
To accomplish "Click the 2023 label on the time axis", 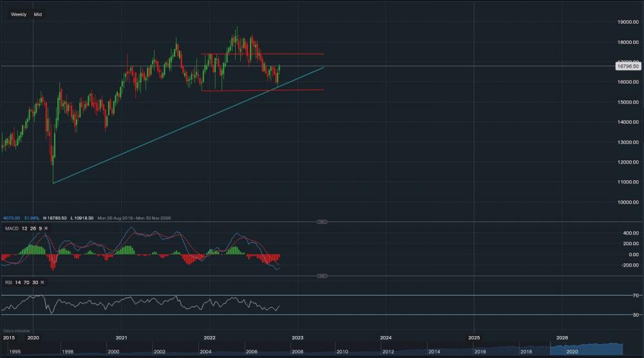I will pyautogui.click(x=298, y=337).
